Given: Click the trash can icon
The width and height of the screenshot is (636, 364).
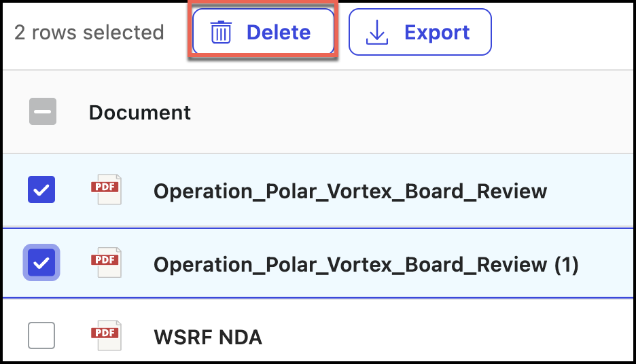Looking at the screenshot, I should coord(221,33).
